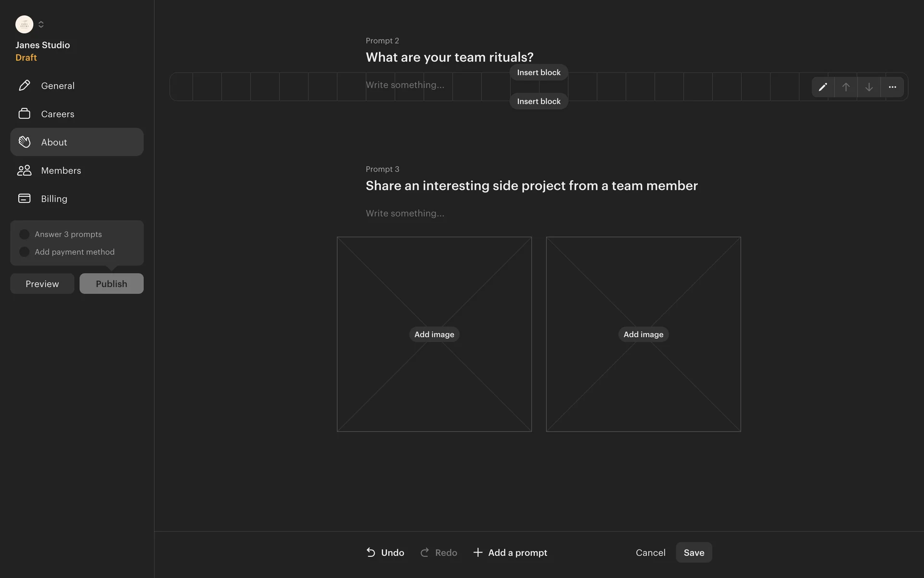Move block down with arrow icon
This screenshot has width=924, height=578.
869,87
